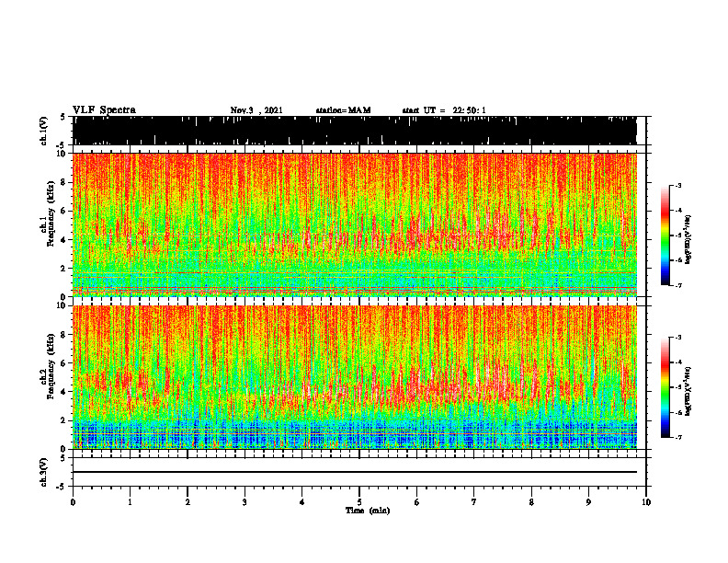Click the "8" kHz tick on ch.2 axis
Screen dimensions: 728x563
[x=64, y=335]
